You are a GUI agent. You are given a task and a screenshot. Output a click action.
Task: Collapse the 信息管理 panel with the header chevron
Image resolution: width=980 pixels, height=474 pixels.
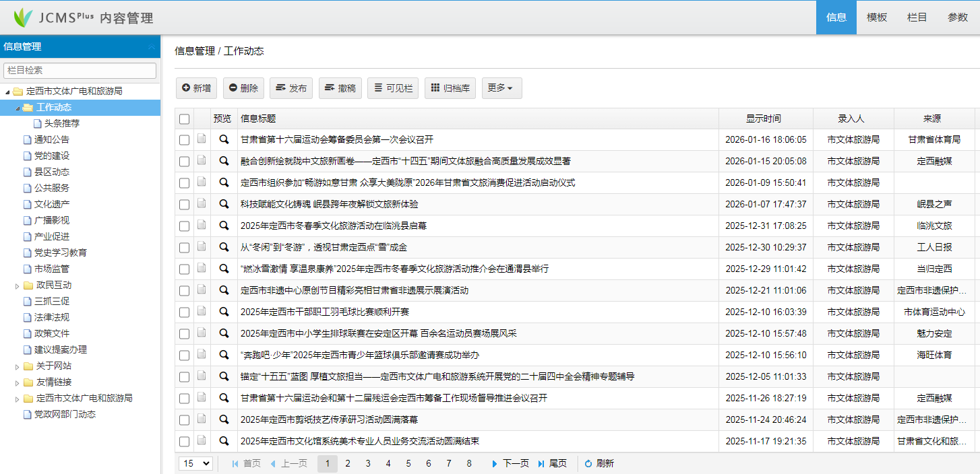pyautogui.click(x=152, y=47)
